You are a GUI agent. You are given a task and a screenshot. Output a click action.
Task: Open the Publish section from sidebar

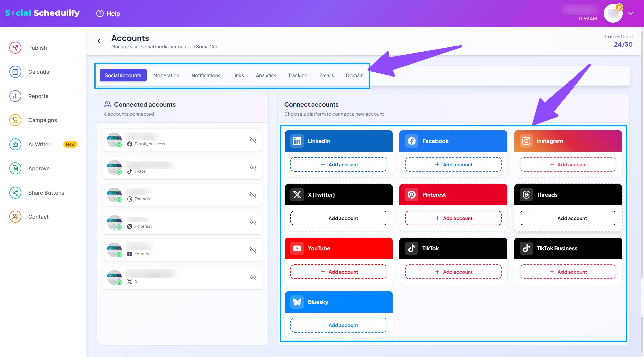[x=37, y=48]
